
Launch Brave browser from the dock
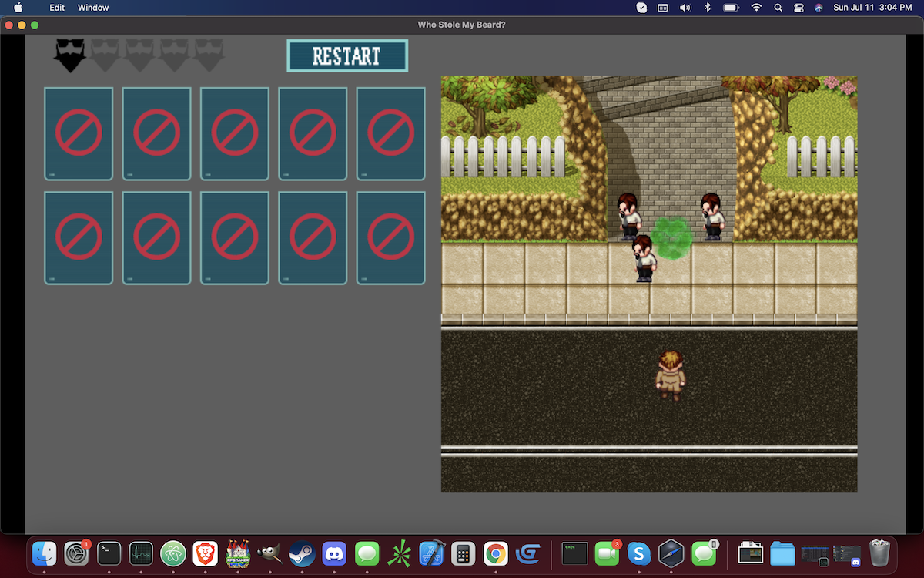click(x=205, y=553)
